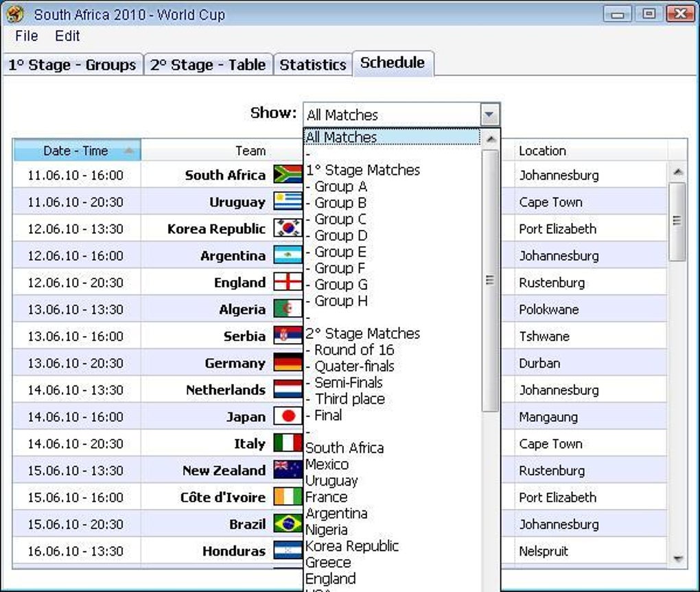Sort by the Date - Time column header

tap(78, 150)
